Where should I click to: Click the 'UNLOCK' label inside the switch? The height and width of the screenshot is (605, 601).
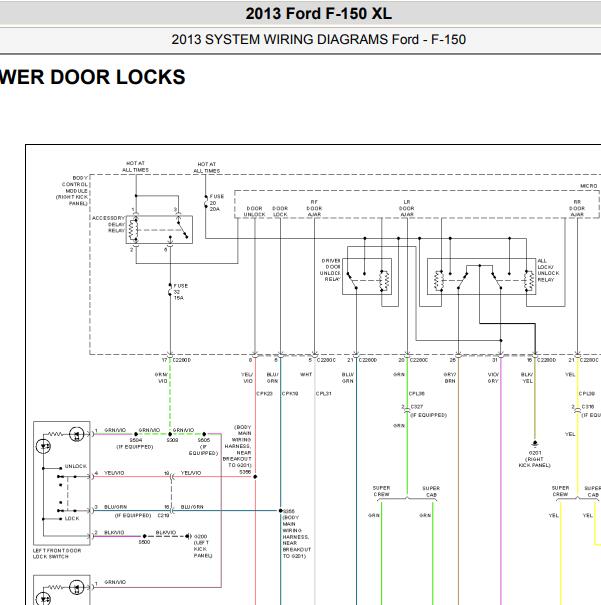point(76,466)
